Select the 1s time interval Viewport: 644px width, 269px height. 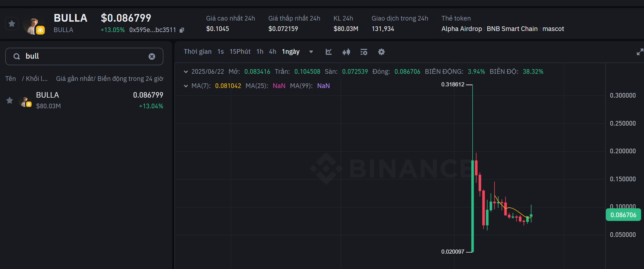coord(221,52)
